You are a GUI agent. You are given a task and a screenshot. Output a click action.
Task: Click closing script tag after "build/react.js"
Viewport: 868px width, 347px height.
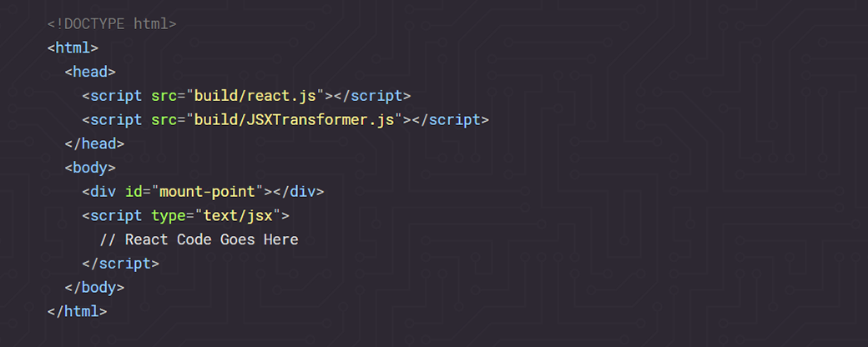(x=372, y=95)
